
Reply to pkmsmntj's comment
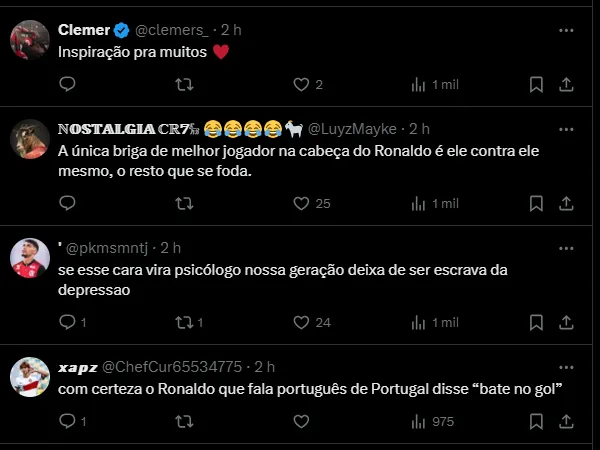click(67, 322)
